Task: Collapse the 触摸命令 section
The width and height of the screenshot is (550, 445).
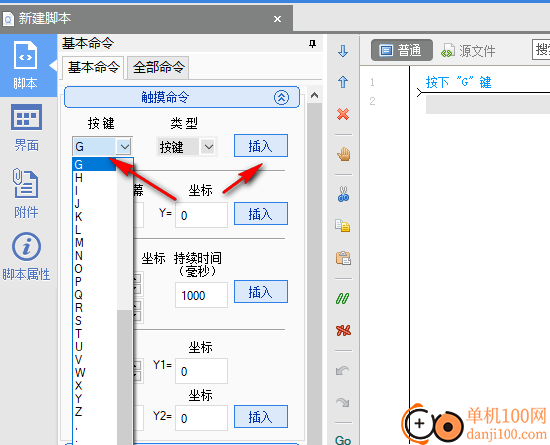Action: [x=281, y=97]
